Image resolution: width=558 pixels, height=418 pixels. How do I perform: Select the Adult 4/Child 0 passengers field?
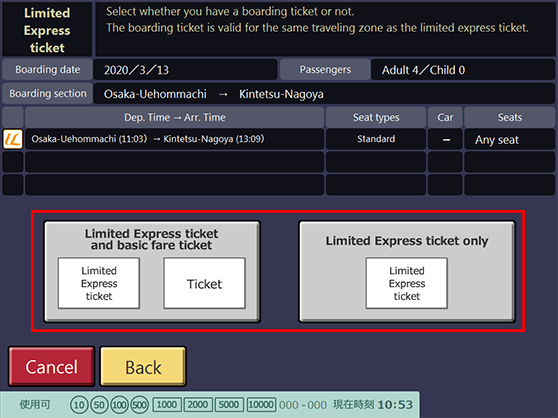(x=463, y=70)
